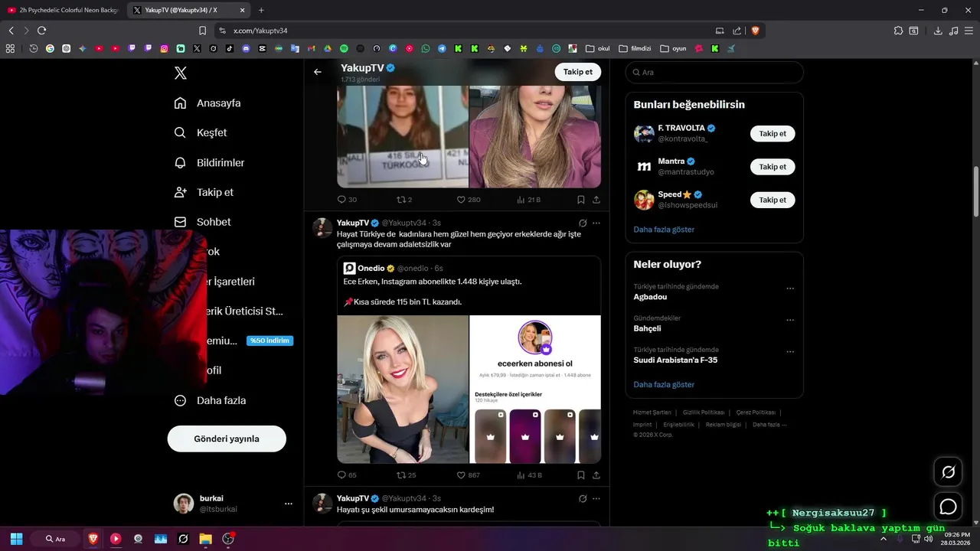
Task: Follow F. TRAVOLTA account
Action: 773,134
